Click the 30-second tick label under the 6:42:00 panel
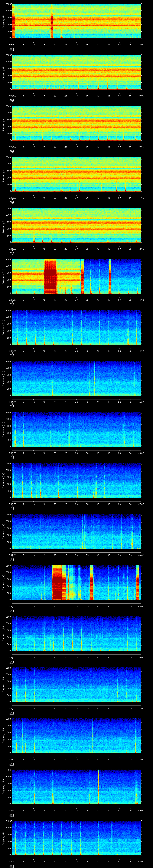The image size is (153, 868). (77, 300)
